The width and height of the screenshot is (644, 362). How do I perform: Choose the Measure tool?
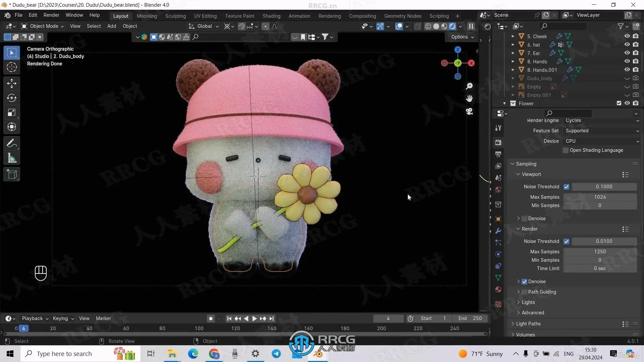(x=12, y=158)
